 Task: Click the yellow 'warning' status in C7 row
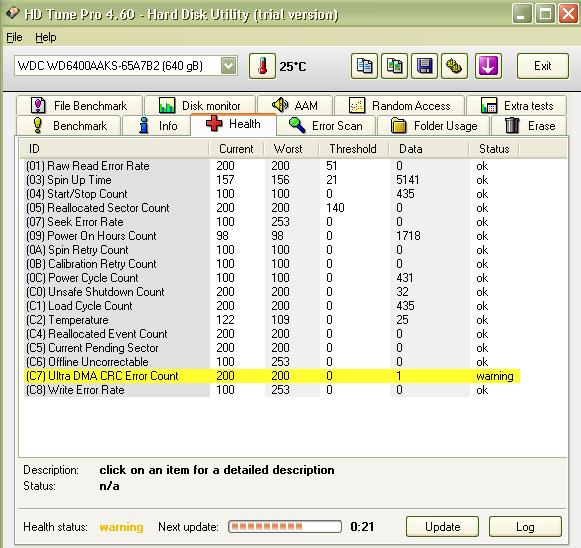pyautogui.click(x=495, y=376)
